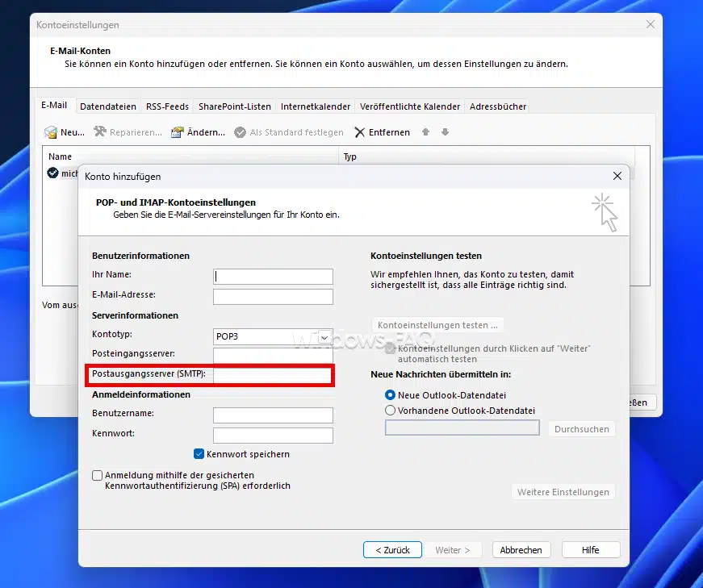Toggle the Kennwort speichern checkbox
The image size is (703, 588).
[199, 454]
